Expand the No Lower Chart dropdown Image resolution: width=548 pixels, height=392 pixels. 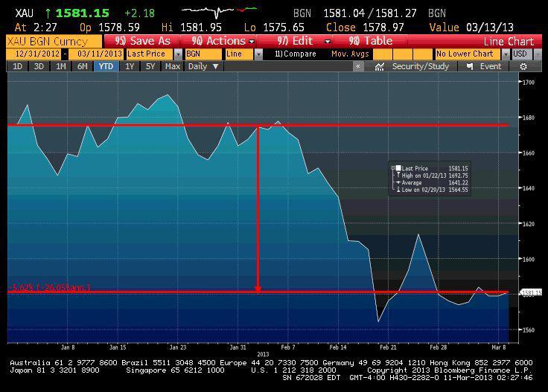click(469, 54)
